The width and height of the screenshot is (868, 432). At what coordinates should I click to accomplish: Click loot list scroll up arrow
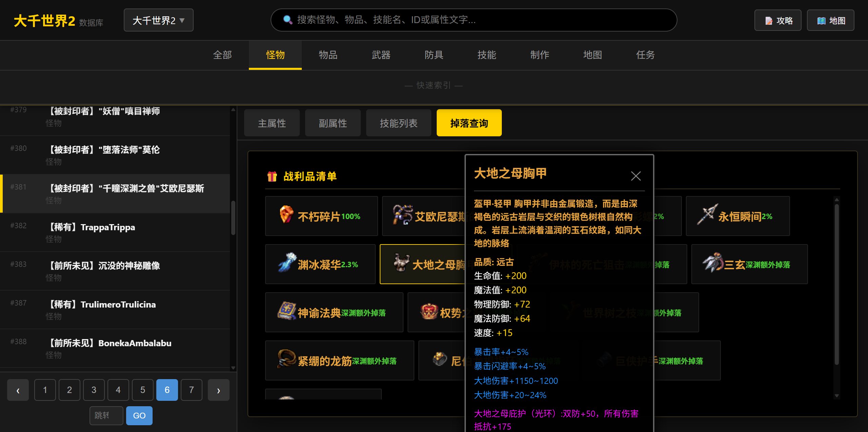pos(836,200)
